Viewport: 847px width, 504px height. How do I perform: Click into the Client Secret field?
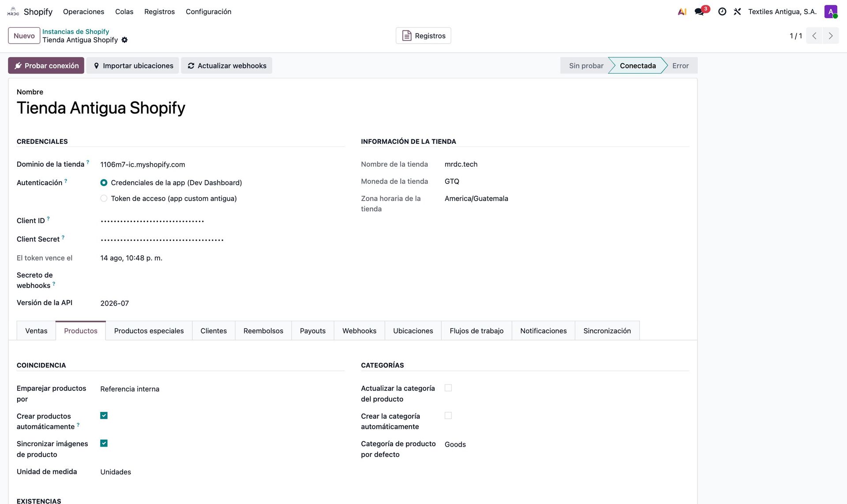222,239
